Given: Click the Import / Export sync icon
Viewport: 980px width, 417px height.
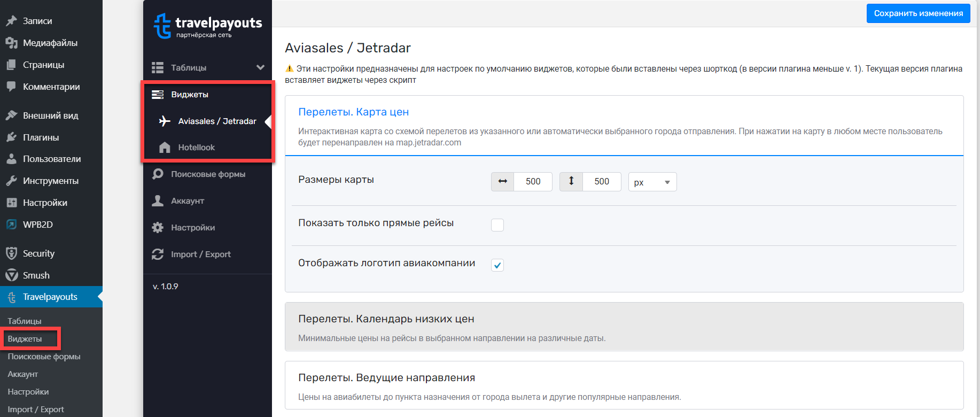Looking at the screenshot, I should tap(158, 254).
